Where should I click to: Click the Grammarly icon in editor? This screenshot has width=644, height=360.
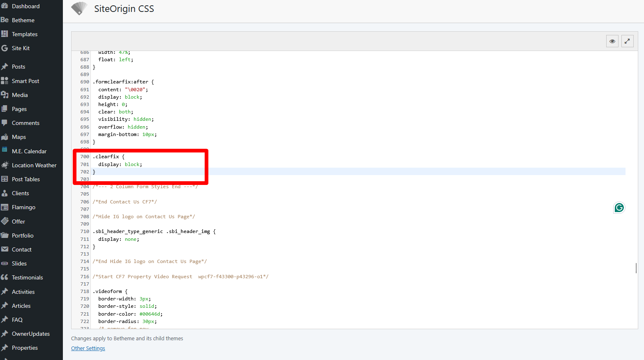coord(619,208)
